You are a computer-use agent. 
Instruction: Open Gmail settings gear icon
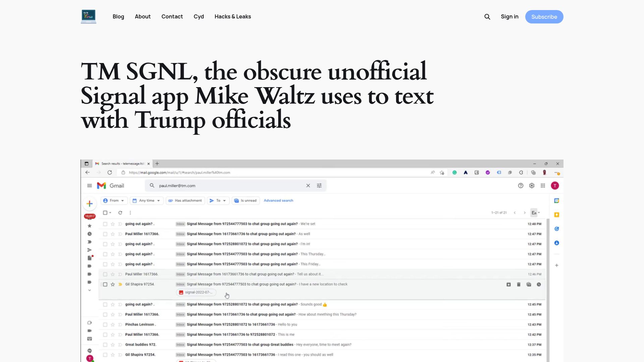click(x=532, y=186)
